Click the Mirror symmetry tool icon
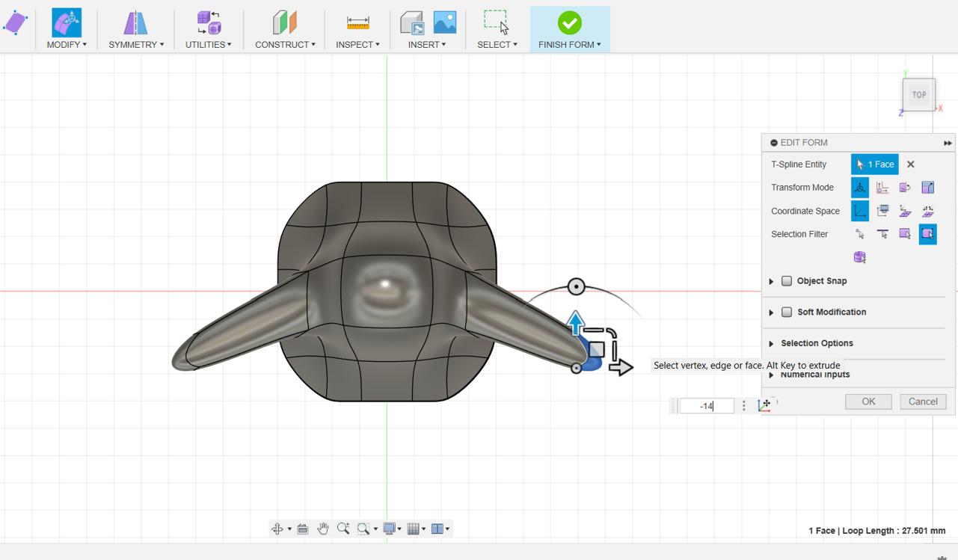This screenshot has width=958, height=560. coord(135,23)
